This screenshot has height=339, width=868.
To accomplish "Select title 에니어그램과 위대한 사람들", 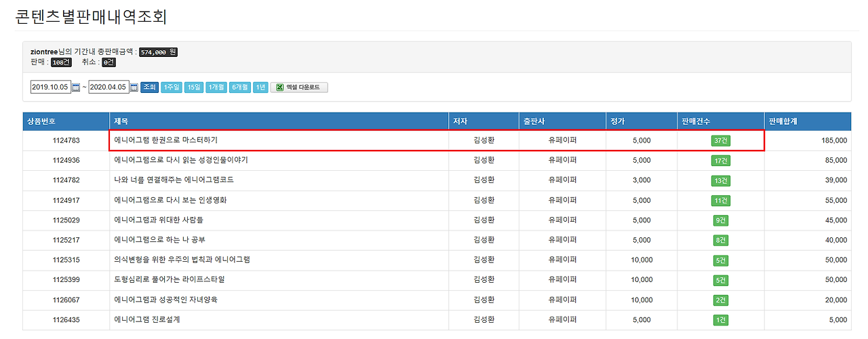I will (159, 220).
